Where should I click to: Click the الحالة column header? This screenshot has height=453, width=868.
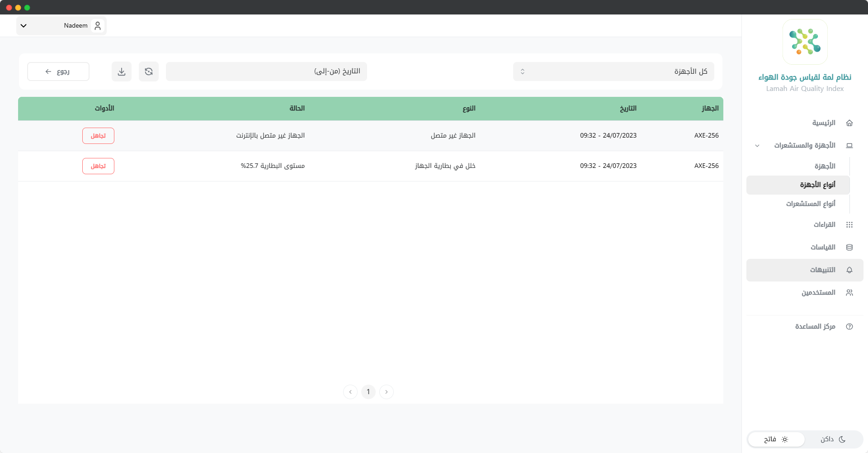click(297, 109)
